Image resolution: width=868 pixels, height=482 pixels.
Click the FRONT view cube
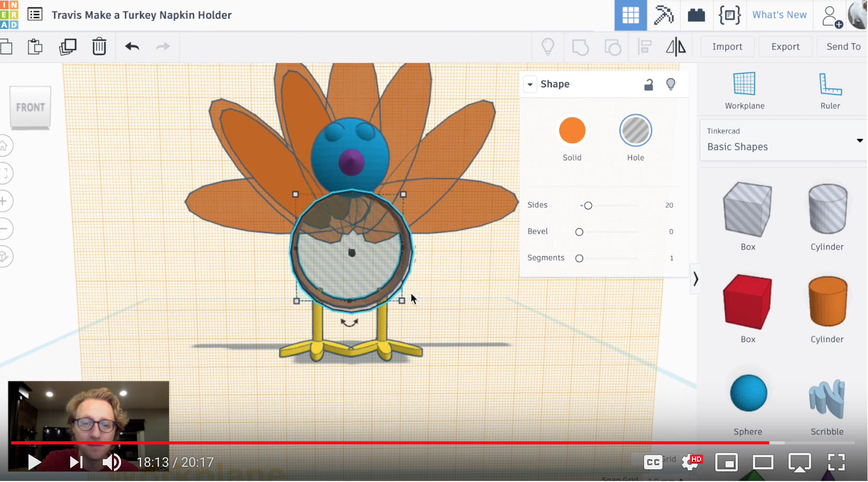coord(31,107)
